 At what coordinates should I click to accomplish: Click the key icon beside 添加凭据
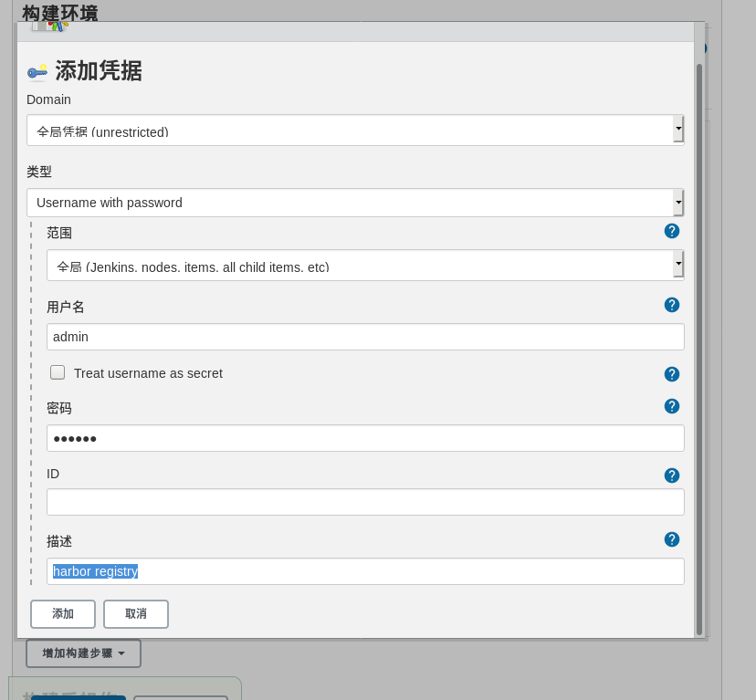coord(37,72)
